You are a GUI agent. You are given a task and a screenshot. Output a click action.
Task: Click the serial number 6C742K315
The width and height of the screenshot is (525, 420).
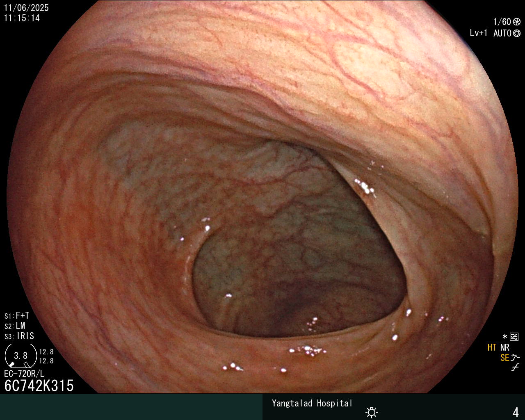(39, 386)
